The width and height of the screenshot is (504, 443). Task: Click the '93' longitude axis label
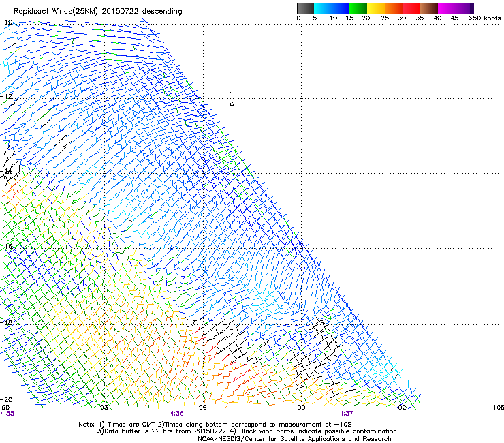coord(104,408)
